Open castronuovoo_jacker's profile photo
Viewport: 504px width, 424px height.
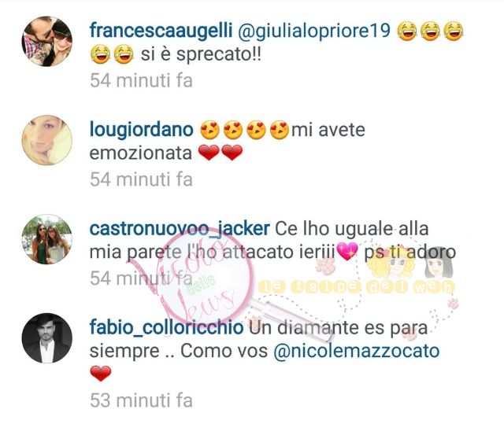47,239
